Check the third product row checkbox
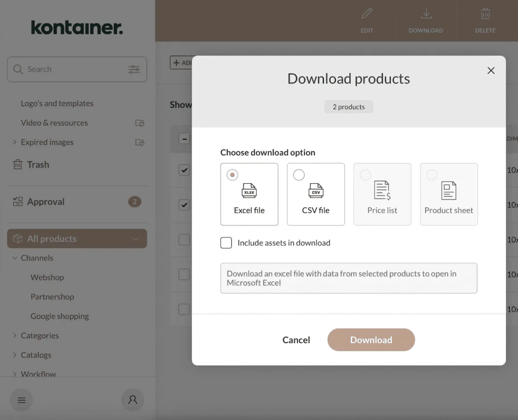Screen dimensions: 518x420 tap(184, 239)
